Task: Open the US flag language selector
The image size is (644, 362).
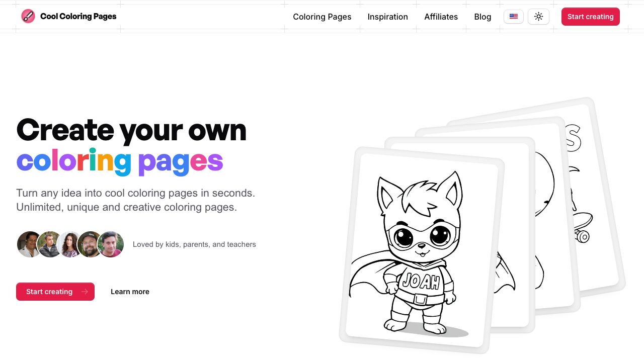Action: [x=514, y=17]
